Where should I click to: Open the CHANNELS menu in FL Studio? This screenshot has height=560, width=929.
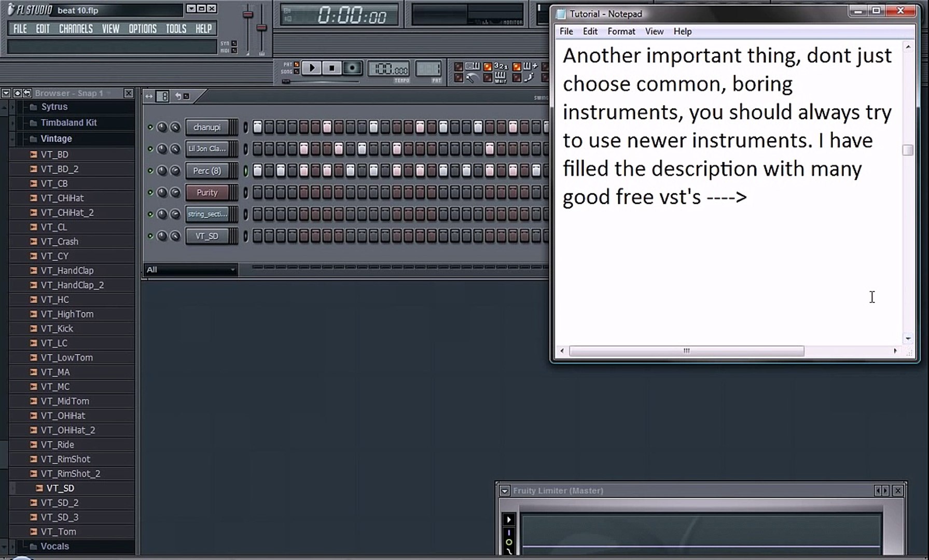(76, 29)
